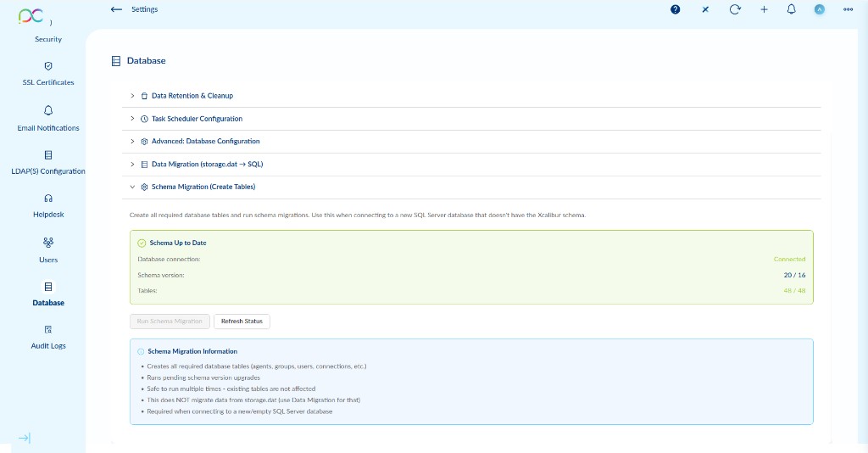Click the Helpdesk headset icon
The width and height of the screenshot is (868, 453).
[x=48, y=199]
